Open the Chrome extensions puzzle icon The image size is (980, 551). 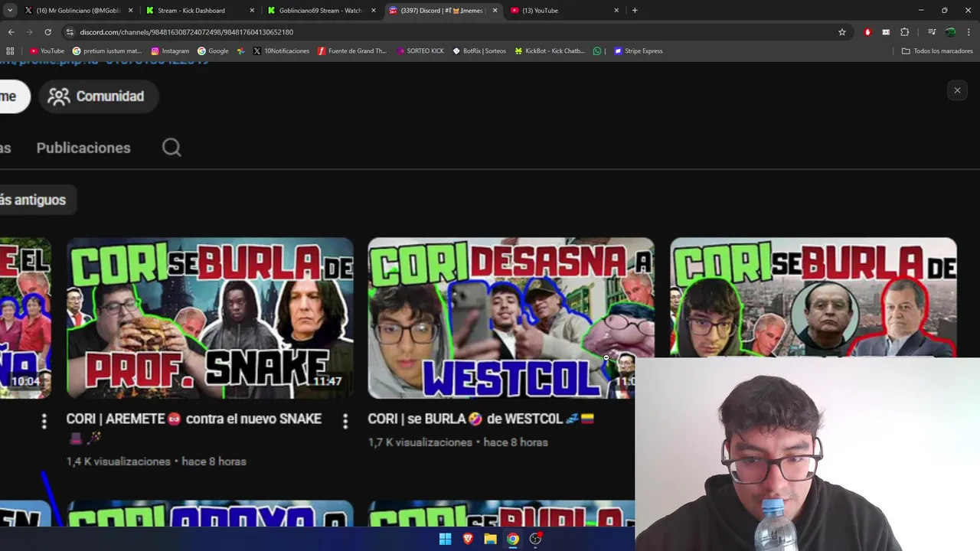tap(904, 32)
